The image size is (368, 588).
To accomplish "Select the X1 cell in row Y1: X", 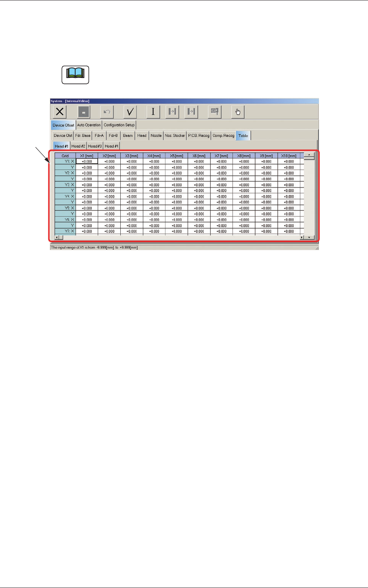I will 87,161.
